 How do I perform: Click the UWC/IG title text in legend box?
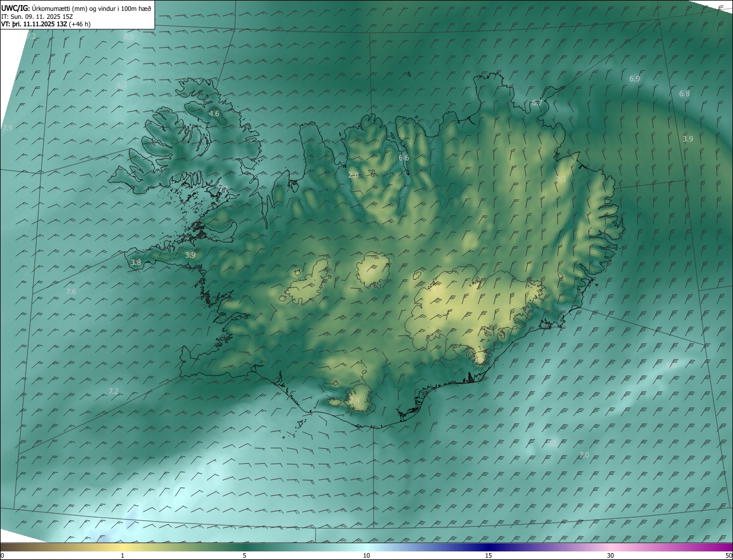pyautogui.click(x=15, y=9)
